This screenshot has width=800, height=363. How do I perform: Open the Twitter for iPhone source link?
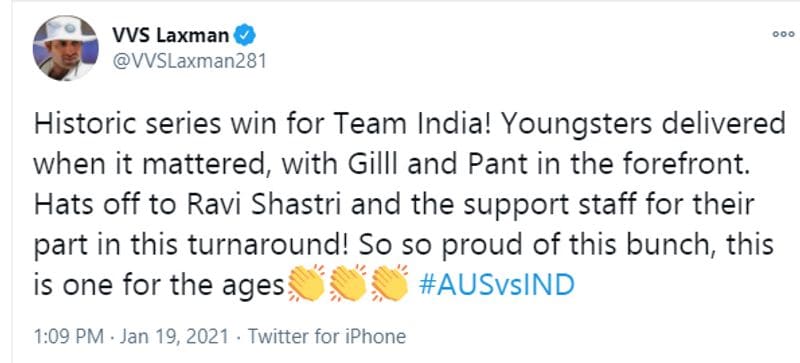click(x=327, y=336)
